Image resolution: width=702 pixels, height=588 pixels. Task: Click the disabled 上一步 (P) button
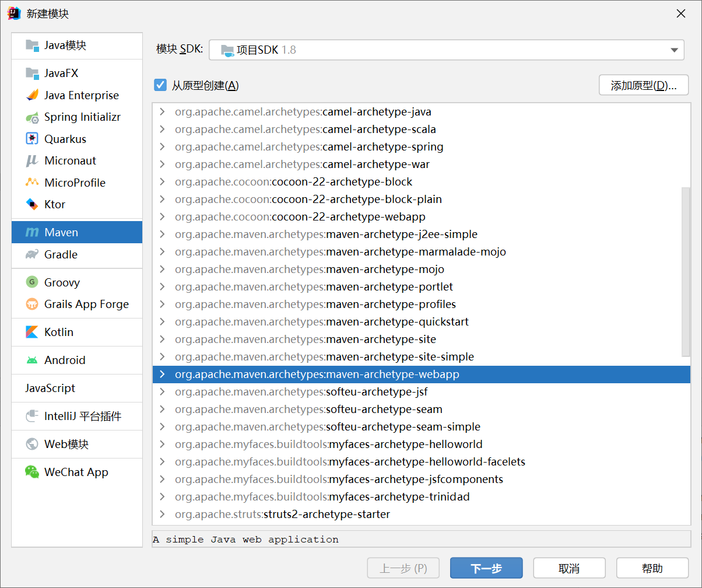(403, 568)
